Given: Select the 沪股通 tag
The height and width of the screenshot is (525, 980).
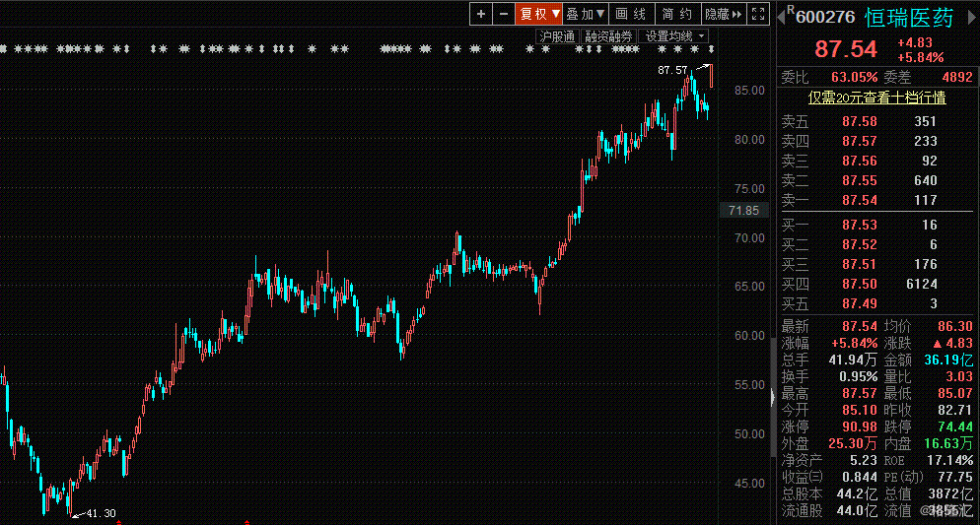Looking at the screenshot, I should tap(557, 36).
